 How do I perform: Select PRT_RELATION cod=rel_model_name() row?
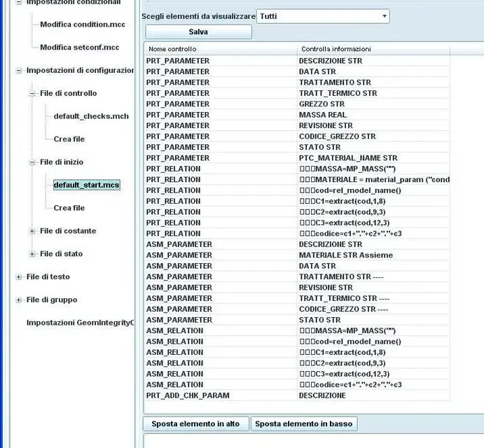[x=297, y=190]
